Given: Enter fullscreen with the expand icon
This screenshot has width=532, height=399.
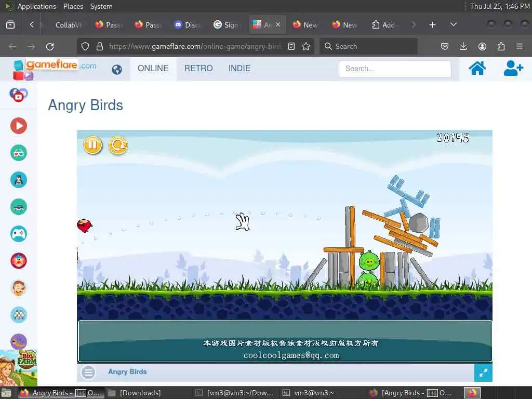Looking at the screenshot, I should [x=483, y=373].
